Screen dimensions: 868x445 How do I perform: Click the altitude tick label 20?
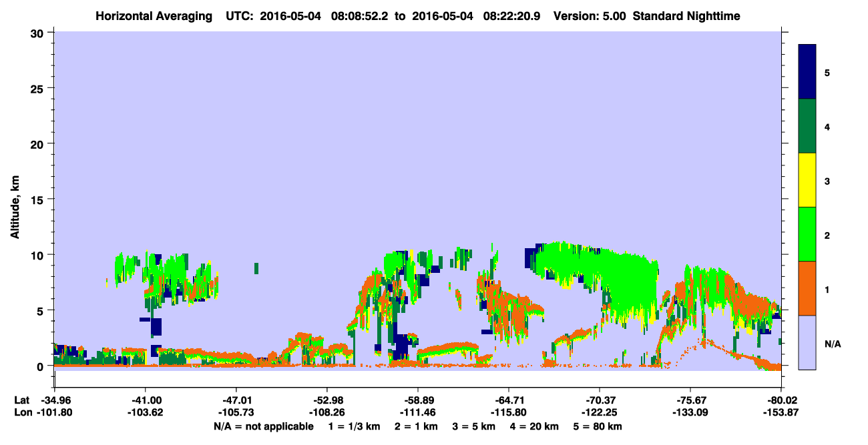click(x=39, y=143)
